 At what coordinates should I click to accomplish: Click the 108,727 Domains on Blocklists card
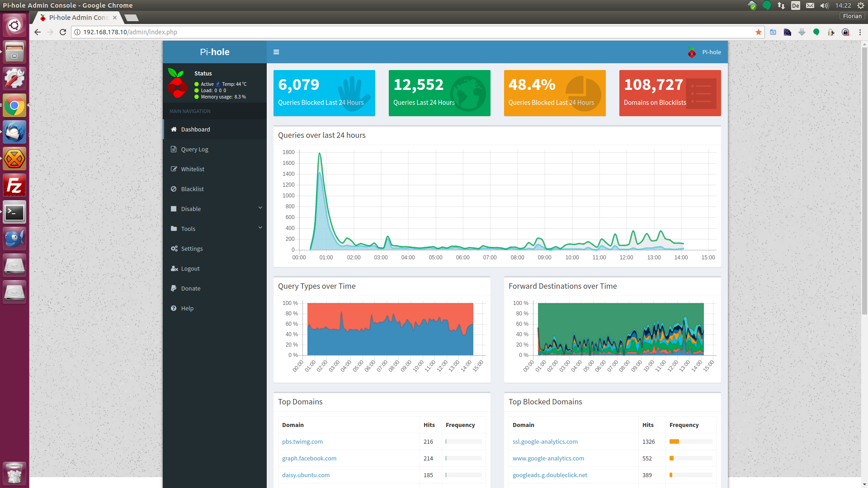670,93
